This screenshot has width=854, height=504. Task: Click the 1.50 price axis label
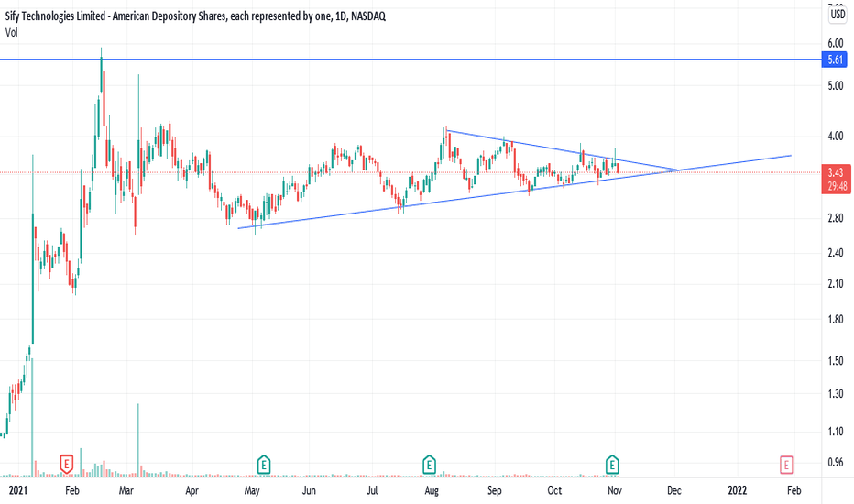pyautogui.click(x=835, y=361)
